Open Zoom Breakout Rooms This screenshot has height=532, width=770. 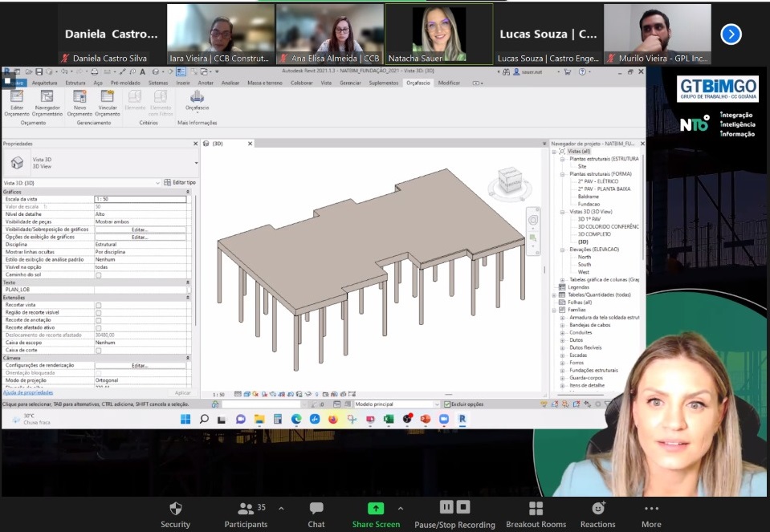[536, 508]
